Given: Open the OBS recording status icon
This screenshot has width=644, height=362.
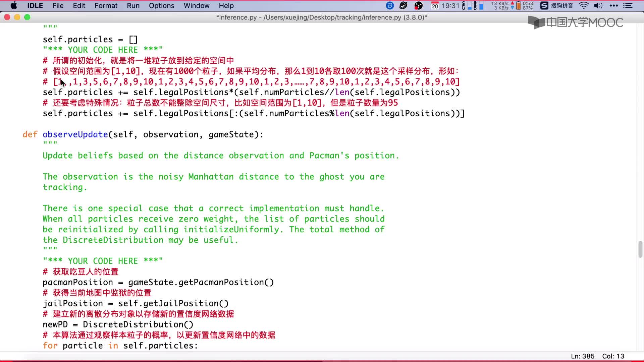Looking at the screenshot, I should pos(418,6).
